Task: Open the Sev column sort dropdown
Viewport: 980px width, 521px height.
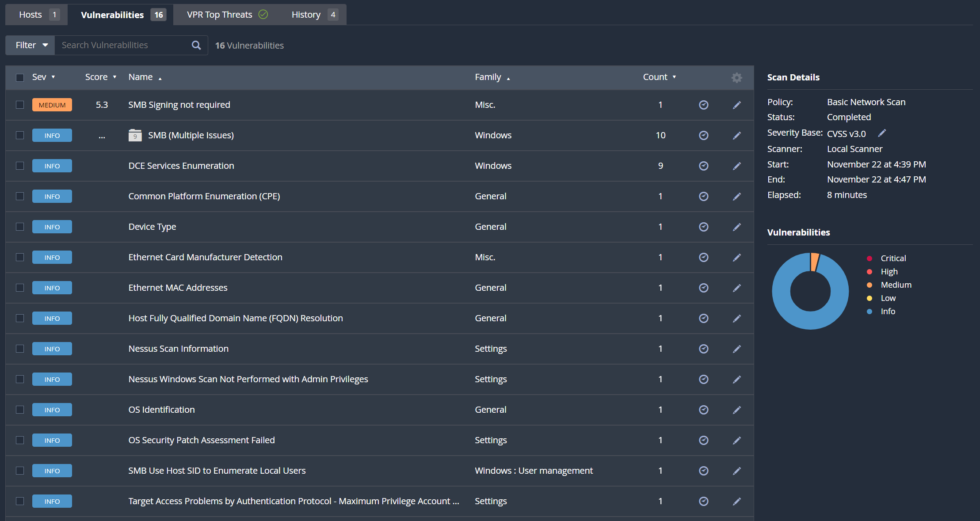Action: point(53,76)
